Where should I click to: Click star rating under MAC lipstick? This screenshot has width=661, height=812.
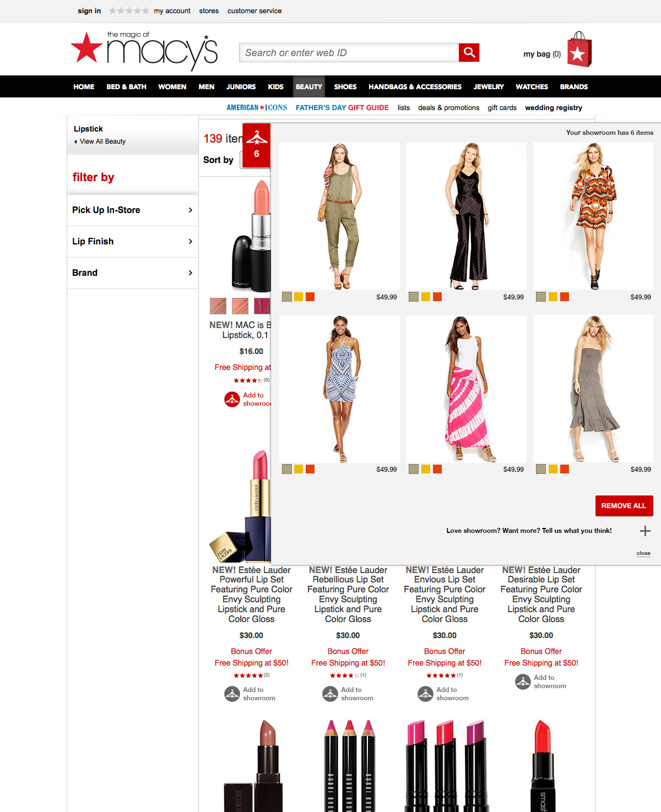click(x=248, y=380)
